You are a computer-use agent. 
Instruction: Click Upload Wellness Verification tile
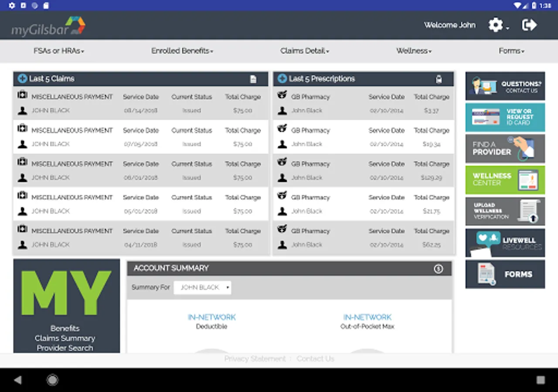(x=505, y=211)
